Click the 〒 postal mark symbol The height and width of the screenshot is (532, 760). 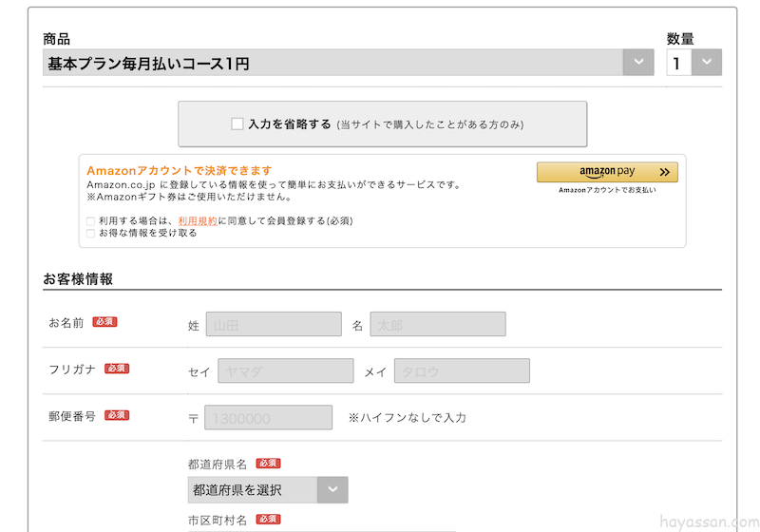point(195,419)
